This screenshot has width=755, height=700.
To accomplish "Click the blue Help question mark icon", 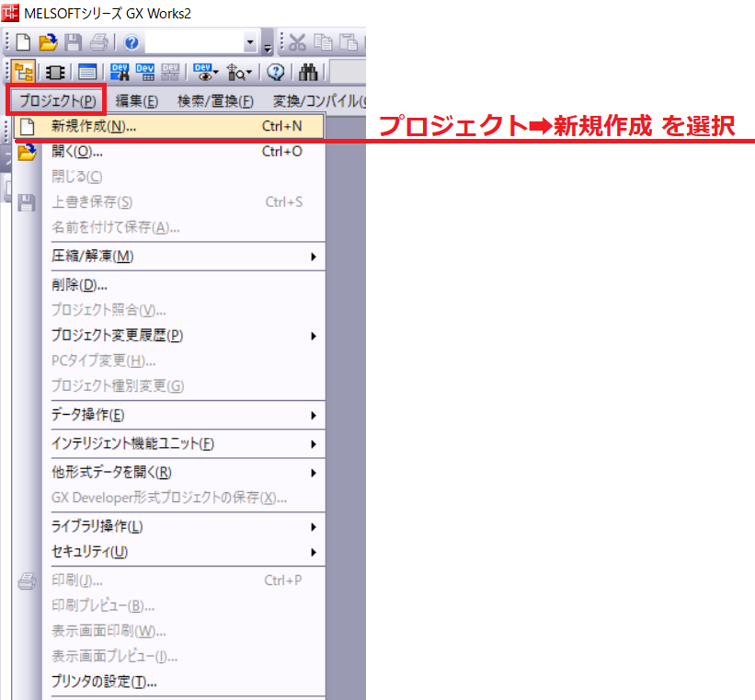I will (131, 43).
